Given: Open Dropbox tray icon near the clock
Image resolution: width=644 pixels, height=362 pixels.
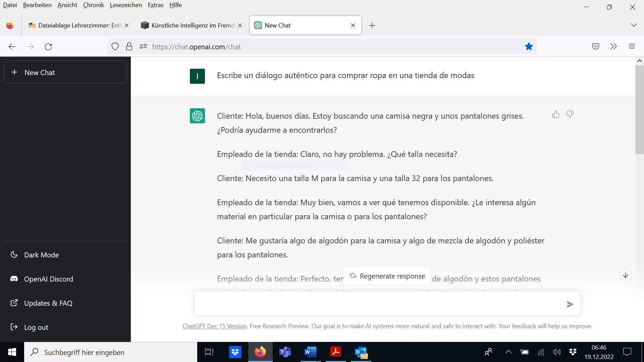Looking at the screenshot, I should [x=573, y=352].
